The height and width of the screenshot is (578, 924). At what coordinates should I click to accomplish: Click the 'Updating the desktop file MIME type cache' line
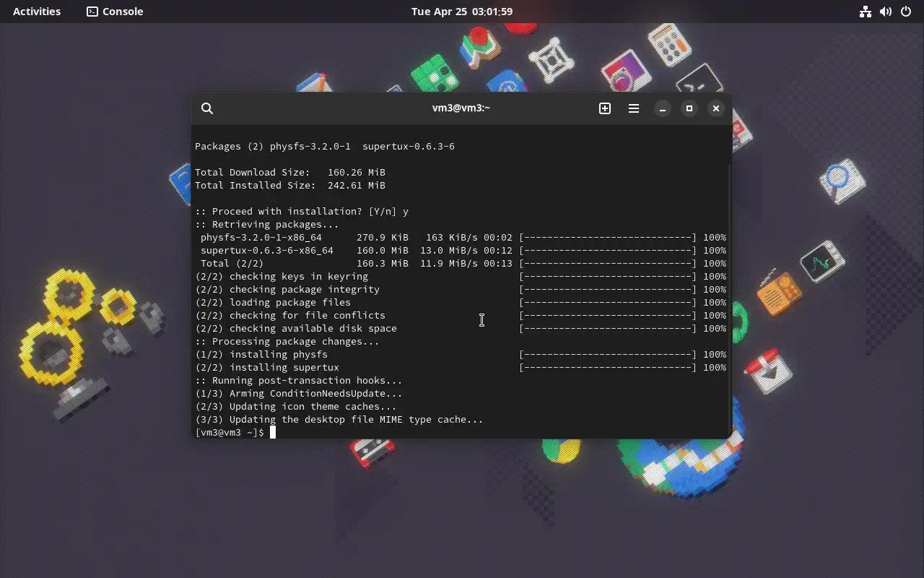pos(339,419)
